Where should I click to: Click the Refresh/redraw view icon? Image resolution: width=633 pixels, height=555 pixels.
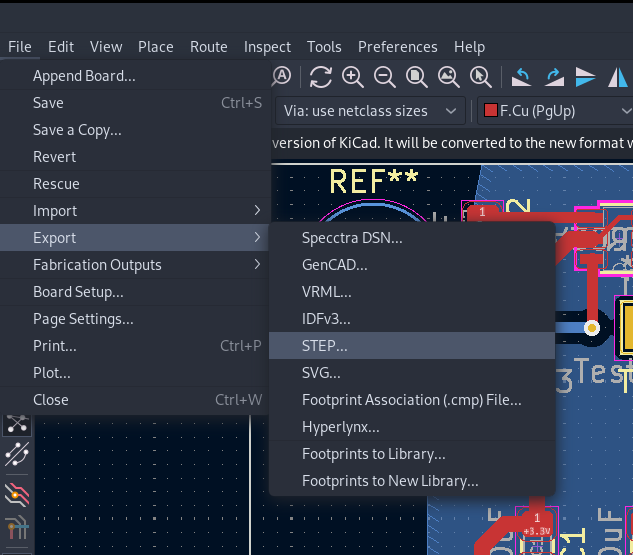pyautogui.click(x=320, y=76)
